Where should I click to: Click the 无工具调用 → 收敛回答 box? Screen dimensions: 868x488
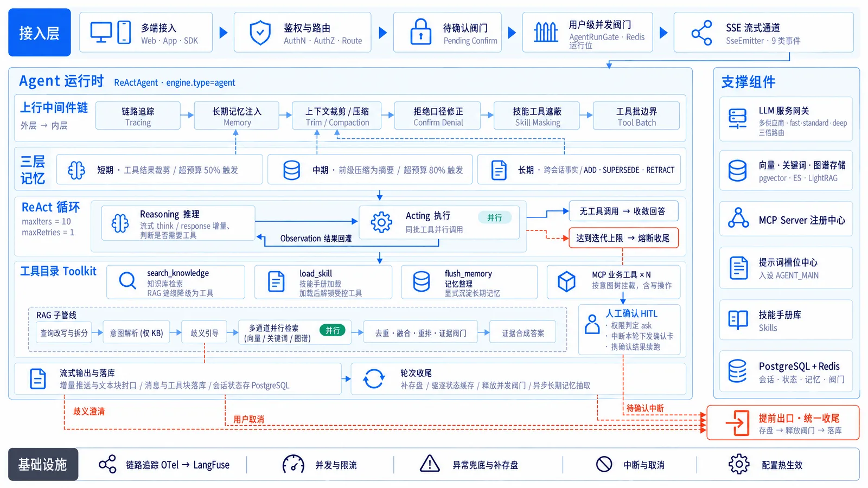(x=623, y=211)
